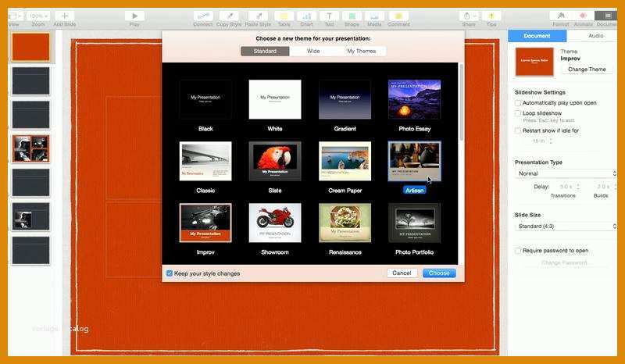Select the second slide in the navigator
This screenshot has width=625, height=364.
click(30, 81)
